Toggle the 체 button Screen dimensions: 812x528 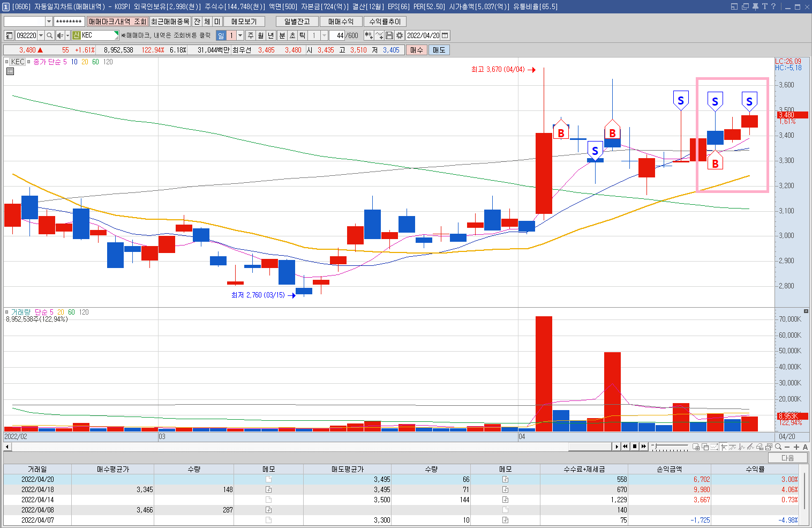(207, 21)
